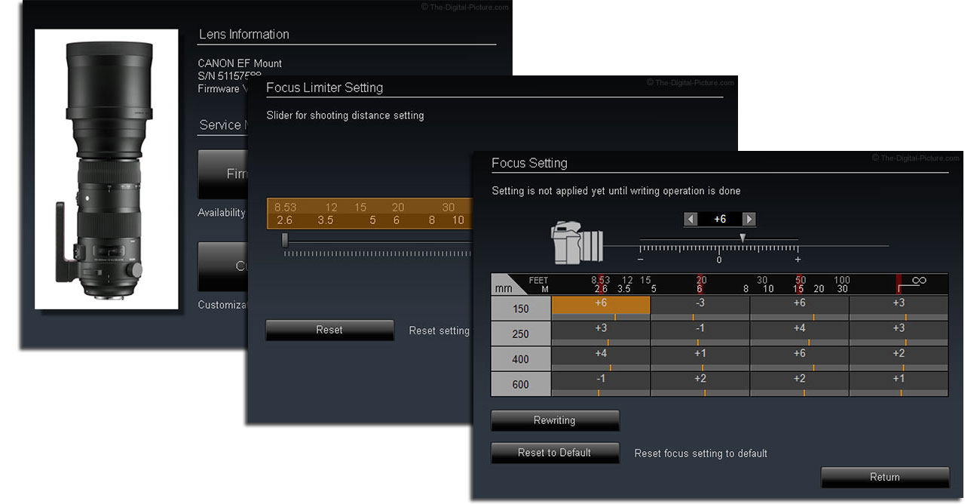Select the 400mm row +4 cell
This screenshot has width=980, height=504.
(601, 359)
